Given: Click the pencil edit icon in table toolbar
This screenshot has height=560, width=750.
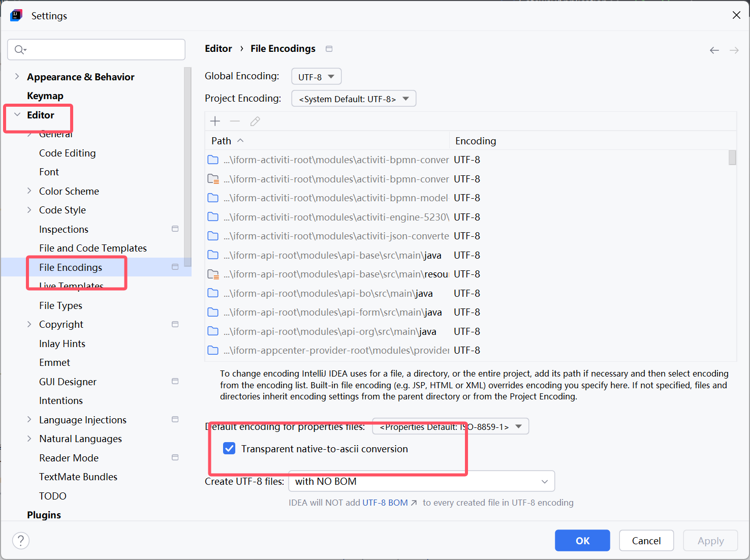Looking at the screenshot, I should (255, 121).
